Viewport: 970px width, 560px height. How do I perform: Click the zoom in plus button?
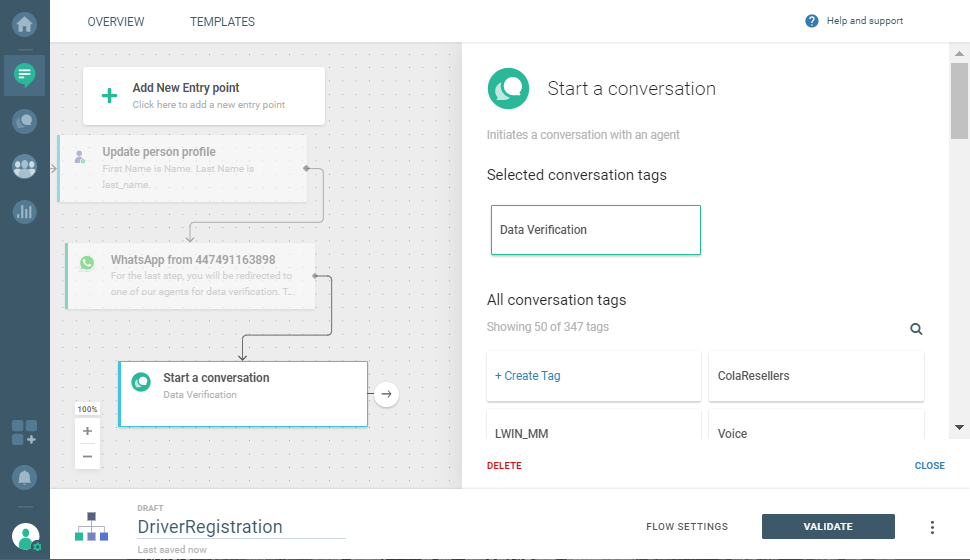87,431
